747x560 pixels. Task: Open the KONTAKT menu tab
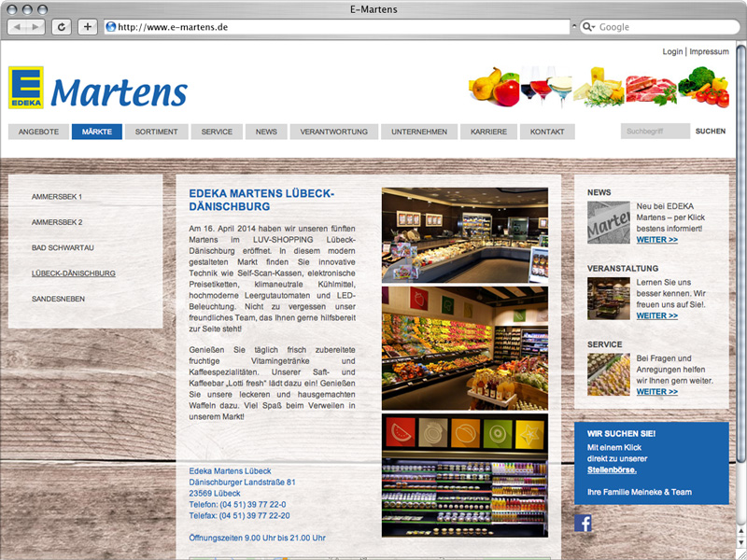(547, 132)
